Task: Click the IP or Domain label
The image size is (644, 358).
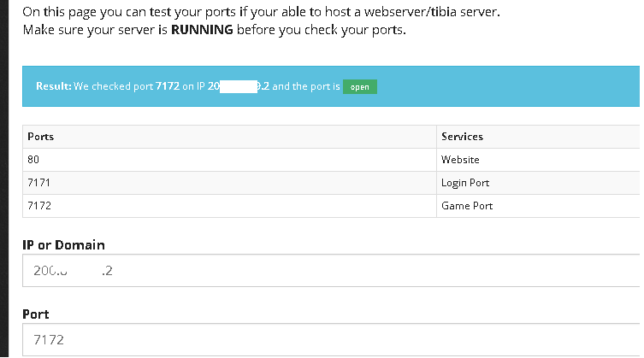Action: coord(63,244)
